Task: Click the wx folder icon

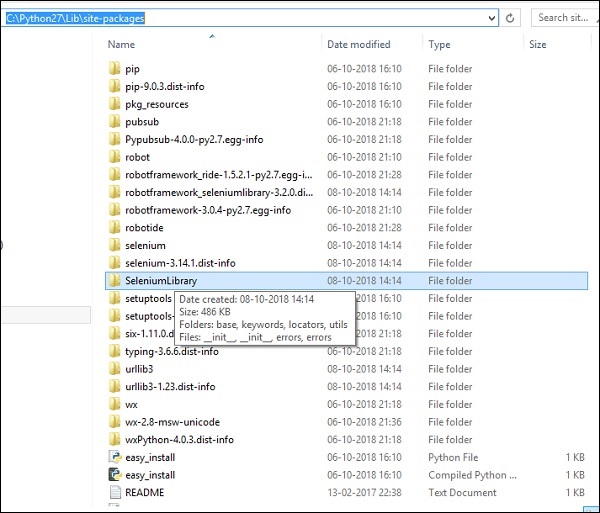Action: (x=114, y=404)
